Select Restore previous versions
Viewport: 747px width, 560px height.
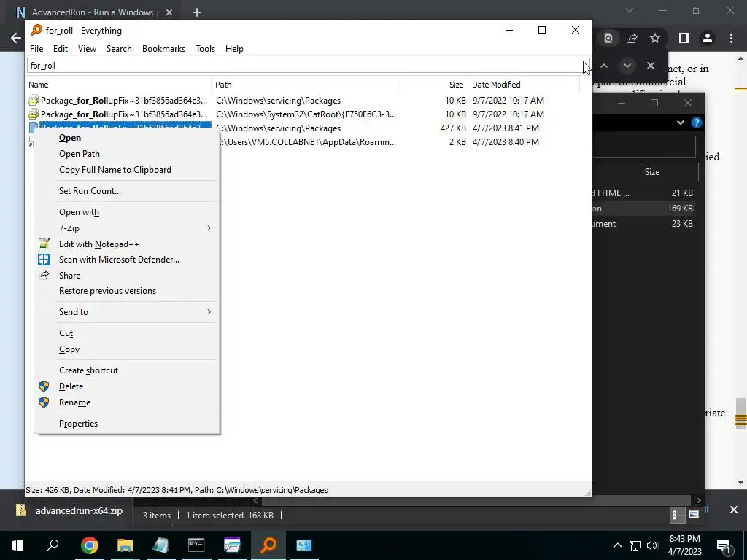127,291
